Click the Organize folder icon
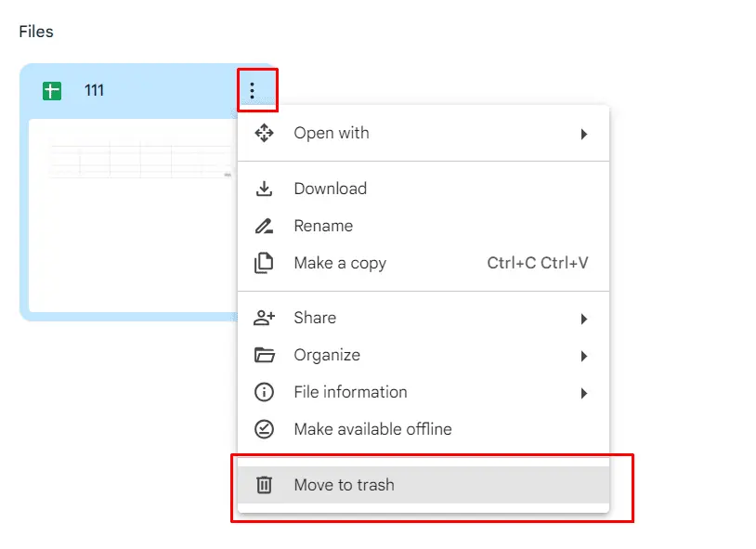This screenshot has width=756, height=549. coord(264,355)
